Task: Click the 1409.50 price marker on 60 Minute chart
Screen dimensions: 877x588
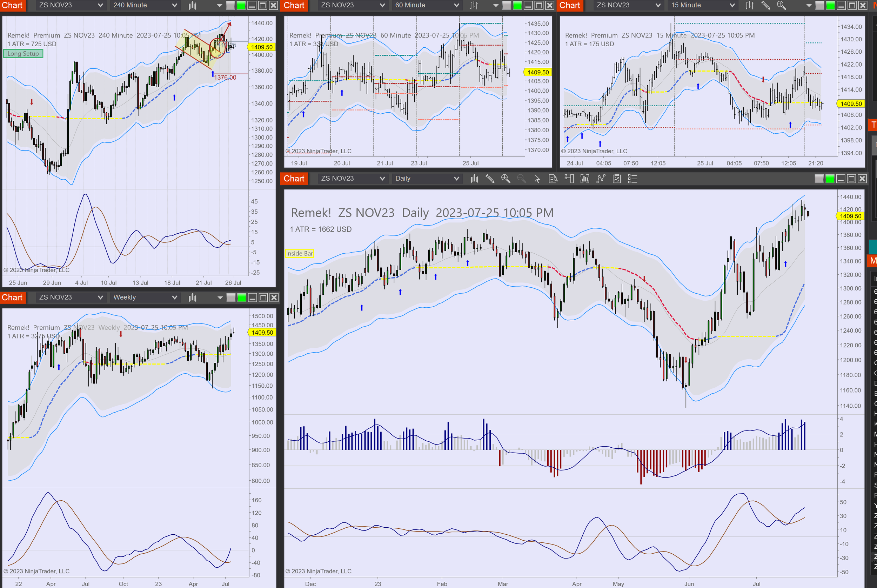Action: (x=538, y=72)
